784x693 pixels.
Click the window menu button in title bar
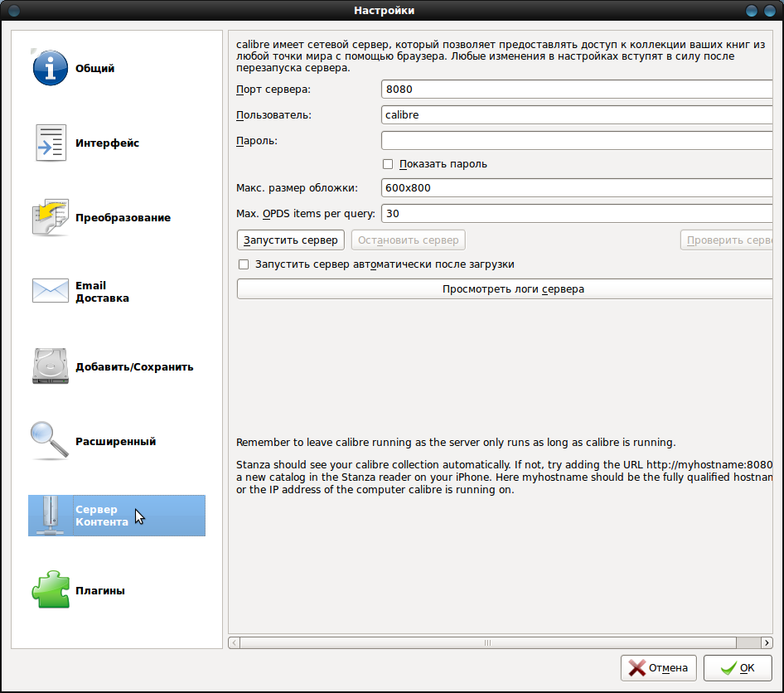click(13, 10)
